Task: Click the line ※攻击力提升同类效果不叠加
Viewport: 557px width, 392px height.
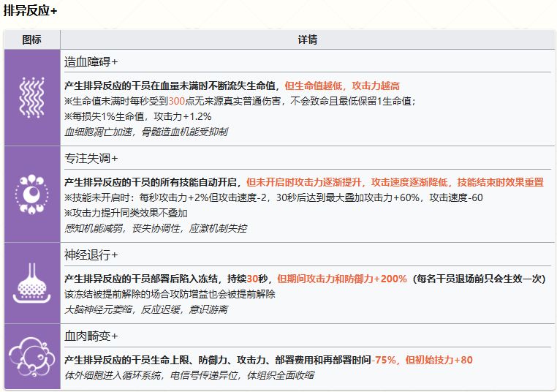Action: [126, 214]
